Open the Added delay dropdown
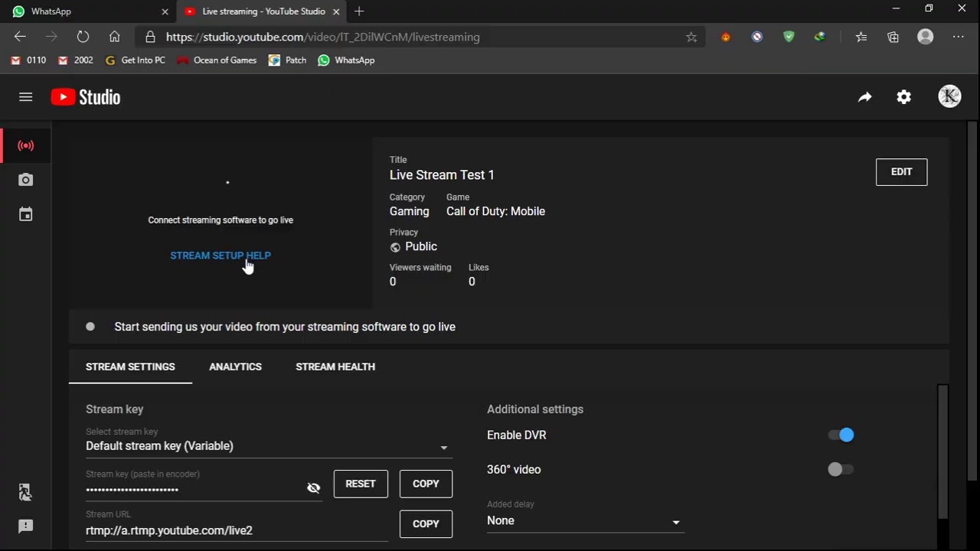Screen dimensions: 980x551 tap(584, 521)
